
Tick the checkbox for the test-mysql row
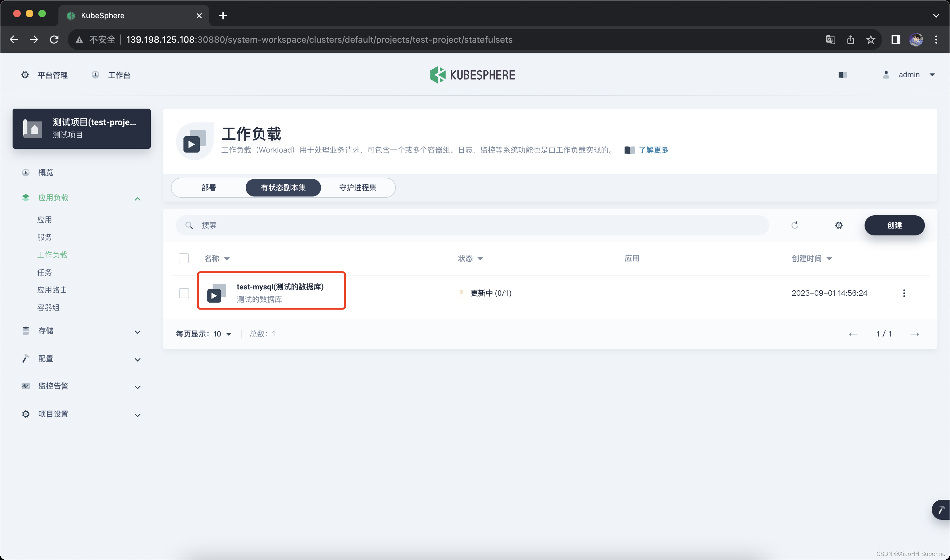(184, 293)
